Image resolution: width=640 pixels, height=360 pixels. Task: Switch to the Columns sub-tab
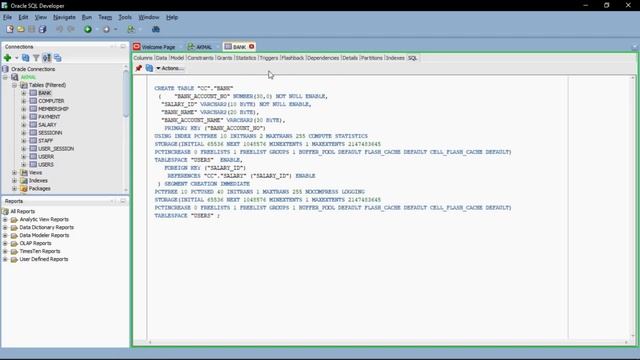(143, 58)
